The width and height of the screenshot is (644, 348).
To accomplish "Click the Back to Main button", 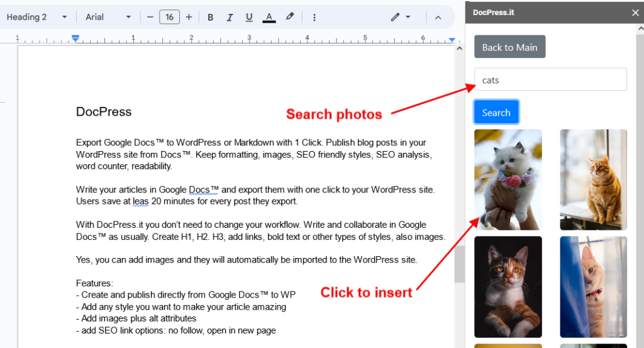I will 509,47.
